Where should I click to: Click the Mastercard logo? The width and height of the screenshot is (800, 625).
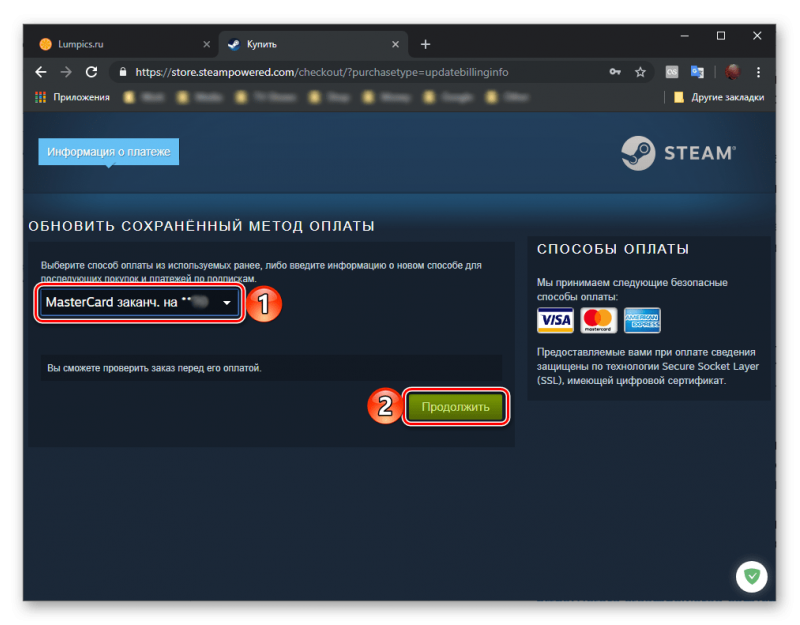(x=598, y=320)
